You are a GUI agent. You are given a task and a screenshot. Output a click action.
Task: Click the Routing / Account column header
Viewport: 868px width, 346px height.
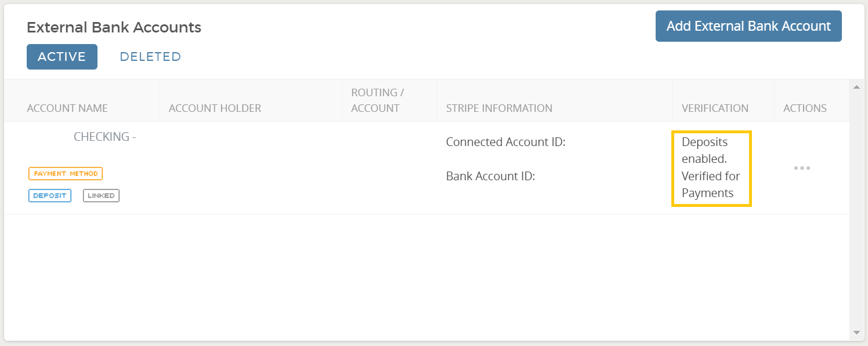[378, 100]
